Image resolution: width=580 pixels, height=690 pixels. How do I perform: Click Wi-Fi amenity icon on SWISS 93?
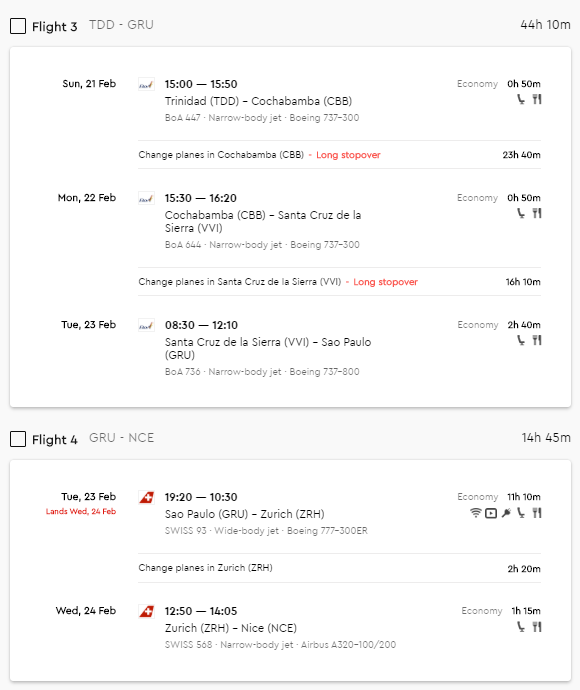(476, 513)
